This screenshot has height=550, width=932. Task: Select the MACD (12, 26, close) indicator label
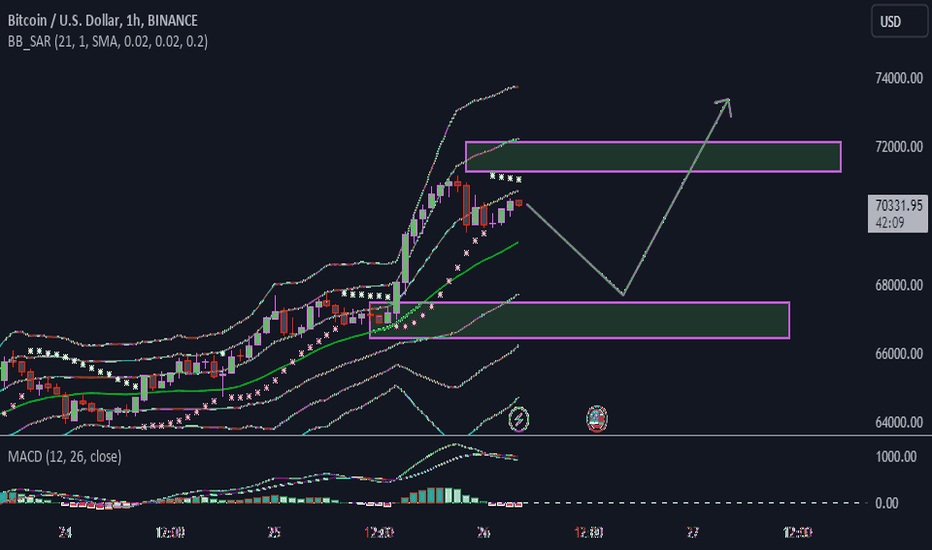tap(65, 457)
